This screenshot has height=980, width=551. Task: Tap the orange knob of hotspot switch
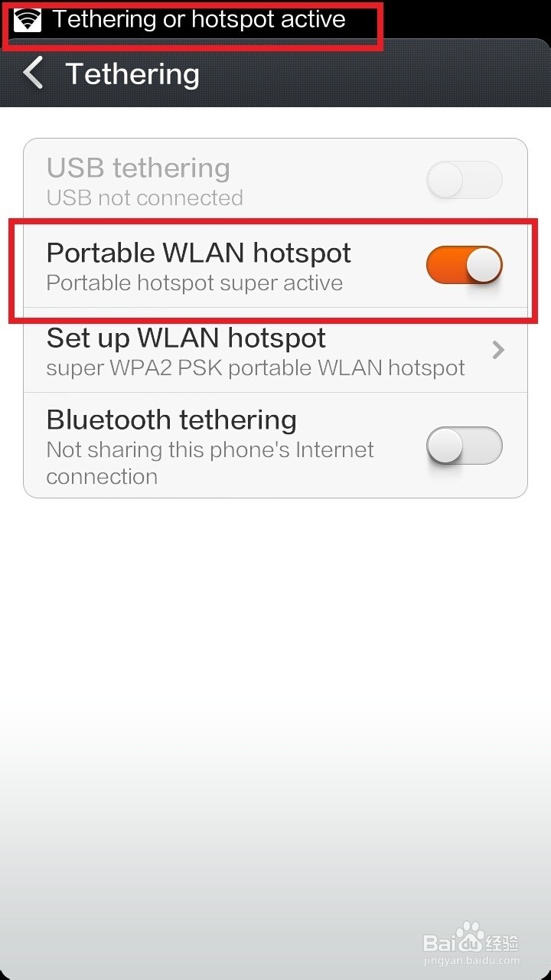[484, 266]
